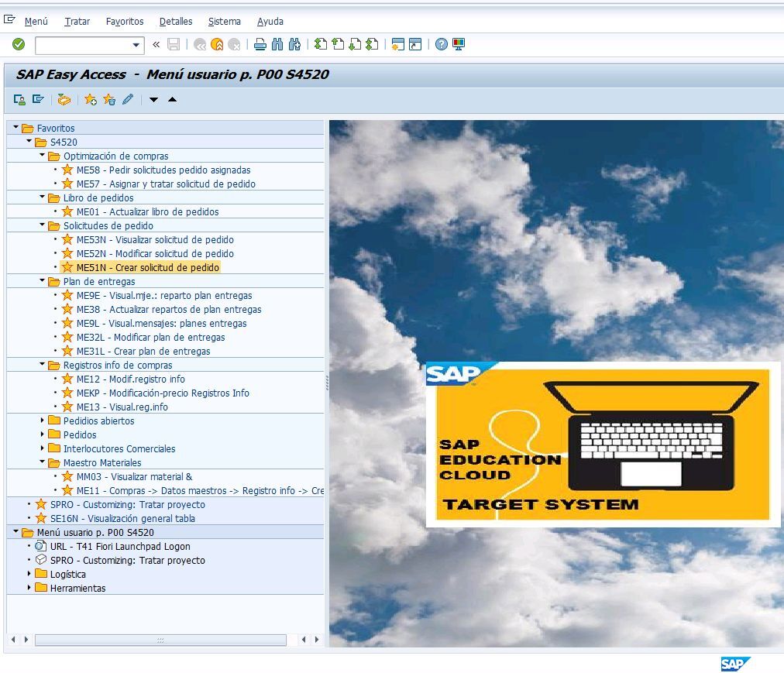Screen dimensions: 784x673
Task: Expand the Pedidos abiertos folder
Action: 43,421
